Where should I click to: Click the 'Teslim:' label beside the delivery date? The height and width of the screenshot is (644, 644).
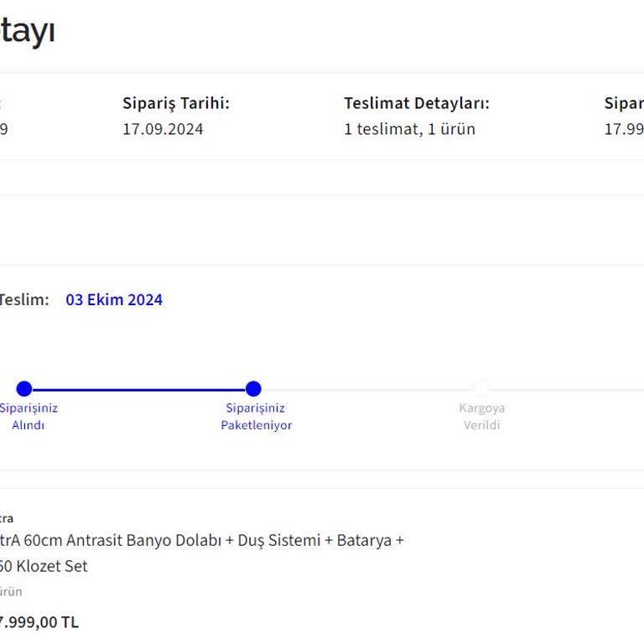tap(23, 300)
